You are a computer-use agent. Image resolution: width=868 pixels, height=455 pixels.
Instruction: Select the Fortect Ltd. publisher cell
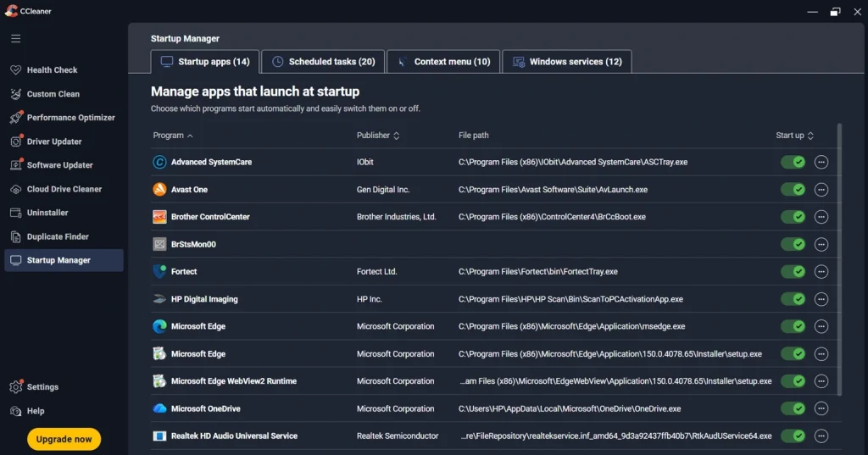coord(376,271)
